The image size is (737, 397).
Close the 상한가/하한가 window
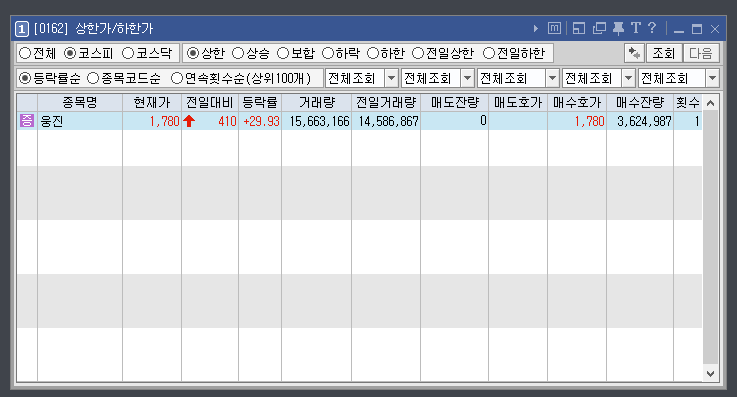tap(715, 29)
